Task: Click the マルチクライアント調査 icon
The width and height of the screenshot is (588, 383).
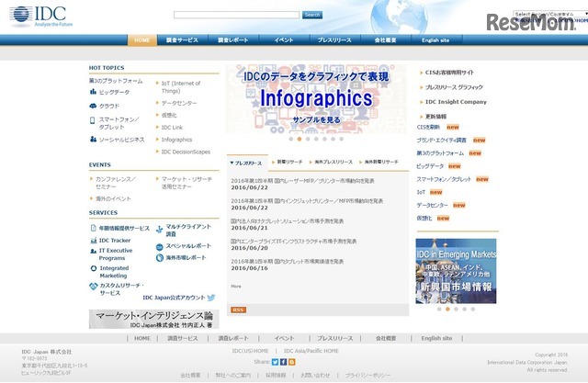Action: [x=159, y=230]
